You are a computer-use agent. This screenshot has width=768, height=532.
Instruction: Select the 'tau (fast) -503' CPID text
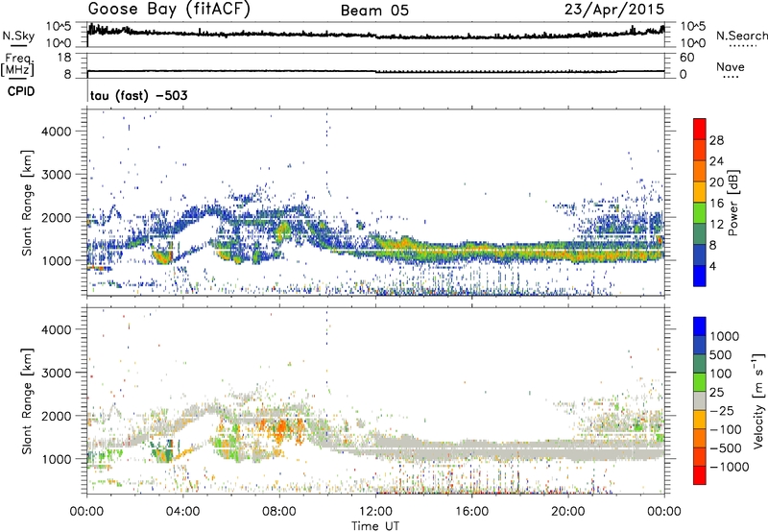click(139, 95)
